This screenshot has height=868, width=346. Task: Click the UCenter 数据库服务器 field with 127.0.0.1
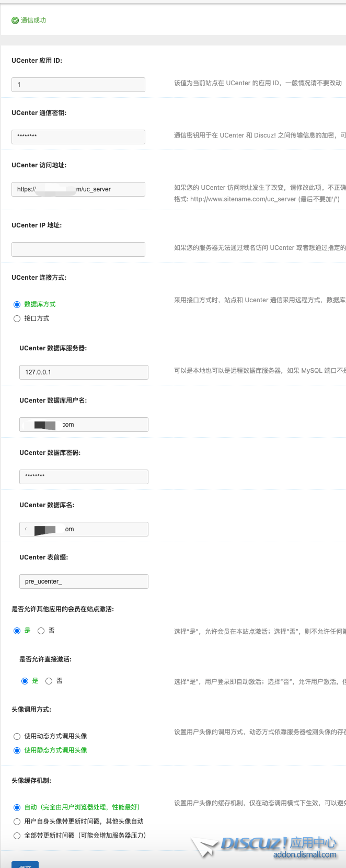[84, 372]
